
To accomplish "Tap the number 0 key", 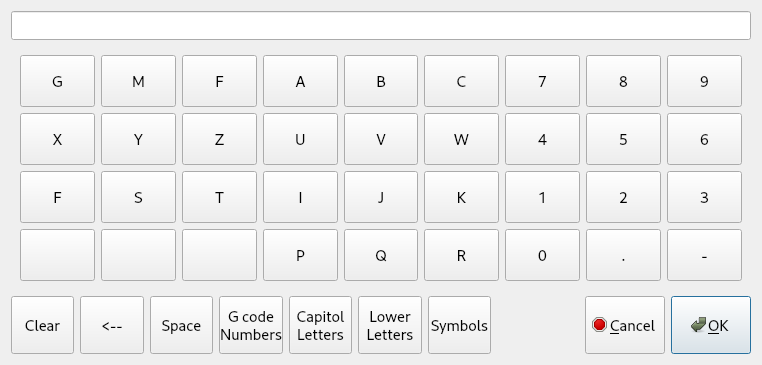I will (542, 255).
